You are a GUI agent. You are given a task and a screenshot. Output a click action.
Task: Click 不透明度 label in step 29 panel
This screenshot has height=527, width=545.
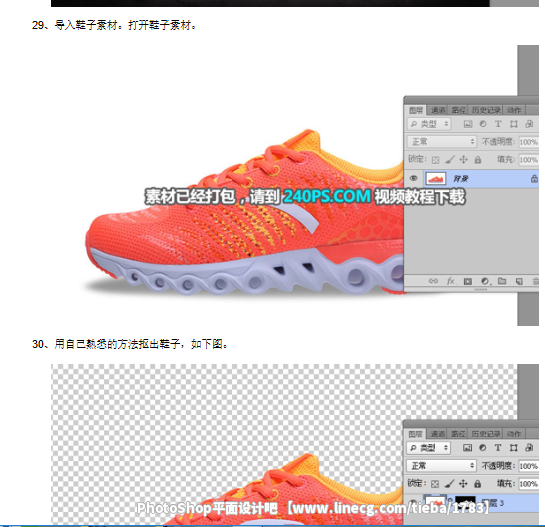[x=498, y=142]
